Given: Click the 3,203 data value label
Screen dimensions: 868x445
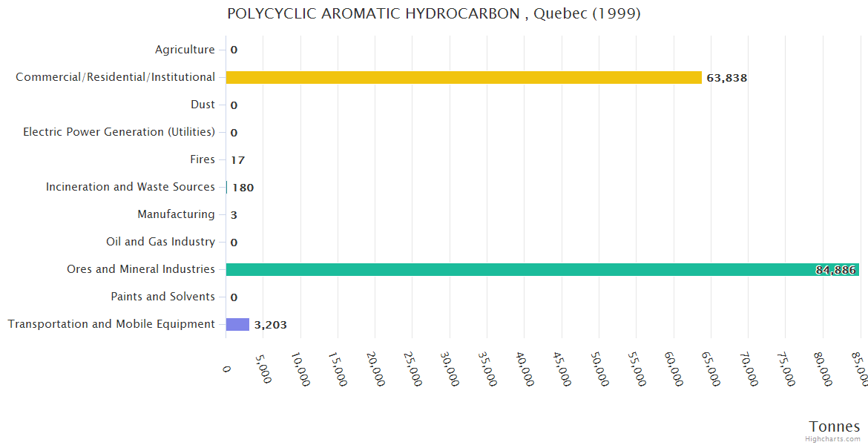Looking at the screenshot, I should pos(270,325).
